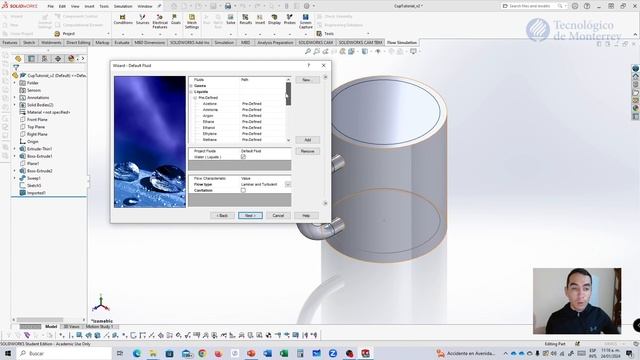Toggle the Water (Liquids) default fluid checkbox

pyautogui.click(x=243, y=157)
